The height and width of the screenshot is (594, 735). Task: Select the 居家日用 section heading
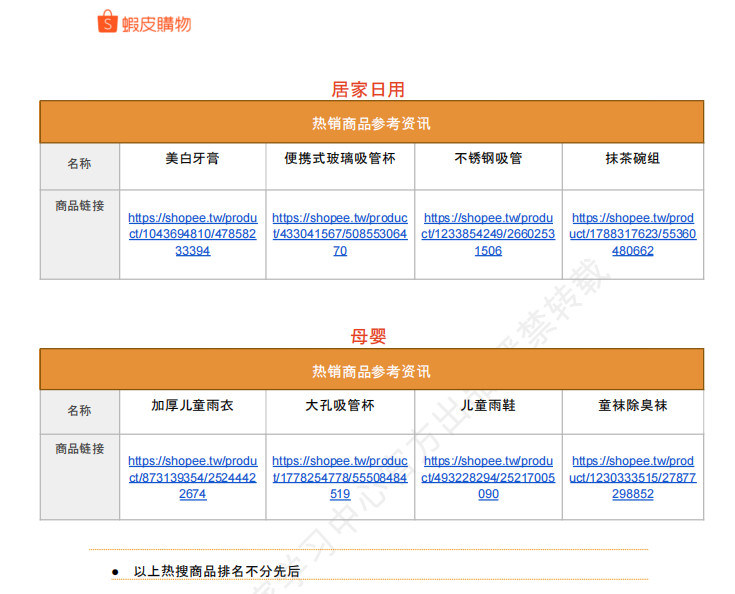(x=368, y=89)
